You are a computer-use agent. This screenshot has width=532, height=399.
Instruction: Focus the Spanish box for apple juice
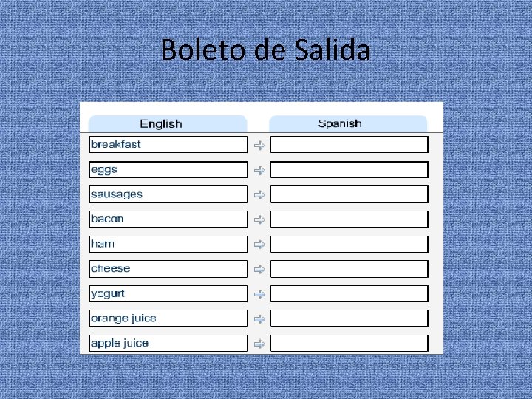pos(349,344)
